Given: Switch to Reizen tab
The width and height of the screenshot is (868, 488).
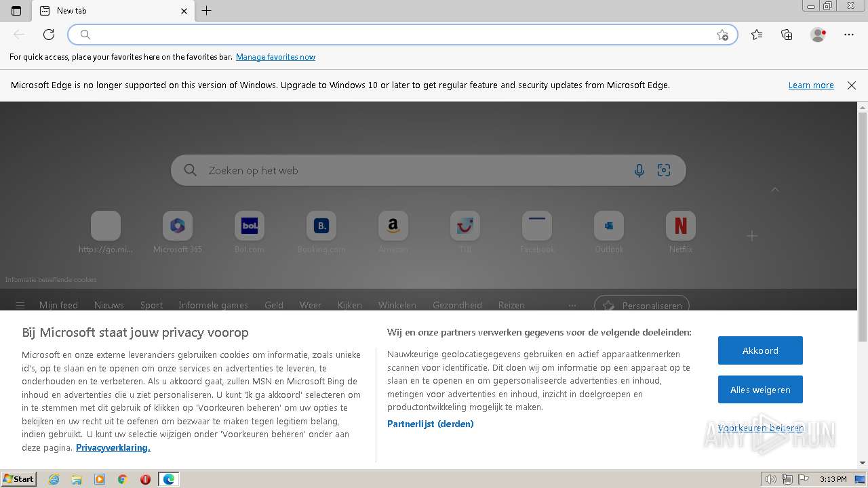Looking at the screenshot, I should tap(511, 305).
